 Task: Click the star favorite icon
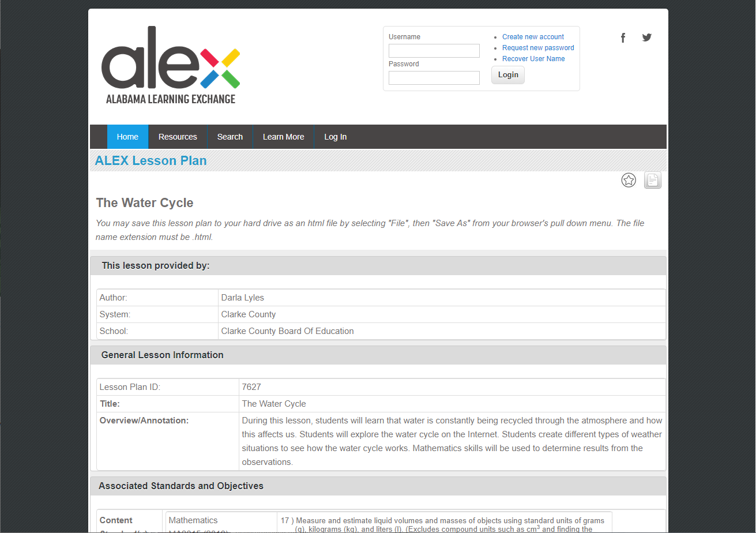click(x=628, y=181)
